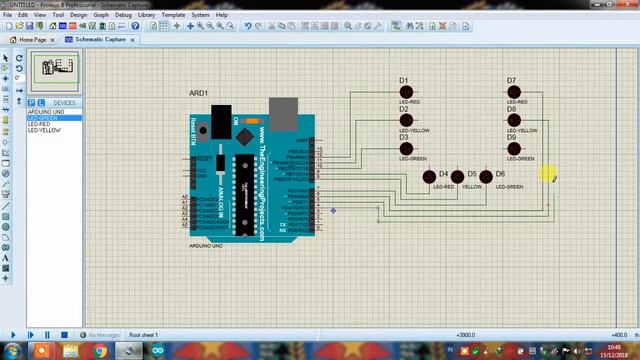The width and height of the screenshot is (640, 360).
Task: Select the 2D Line graphics tool
Action: pos(6,206)
